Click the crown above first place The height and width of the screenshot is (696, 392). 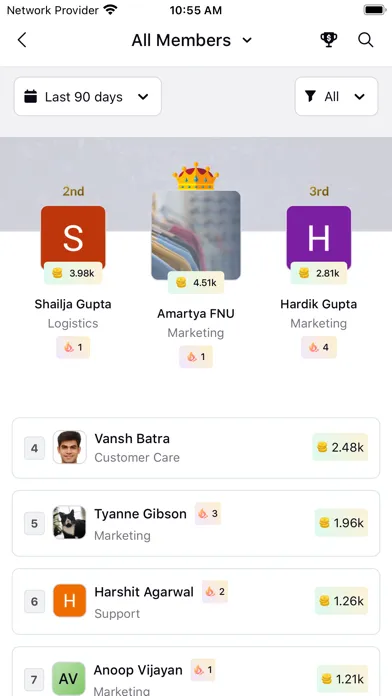click(x=196, y=176)
